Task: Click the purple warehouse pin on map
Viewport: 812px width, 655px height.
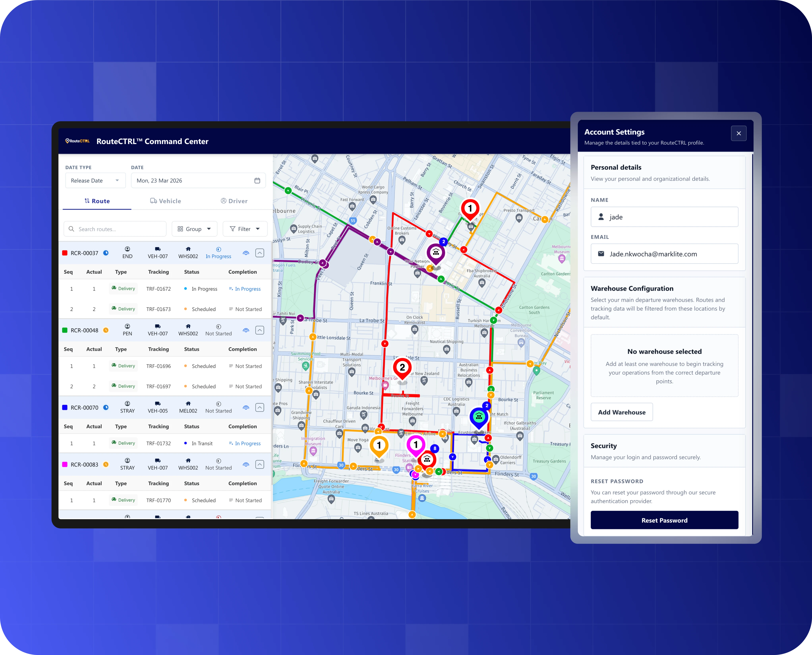Action: [436, 254]
